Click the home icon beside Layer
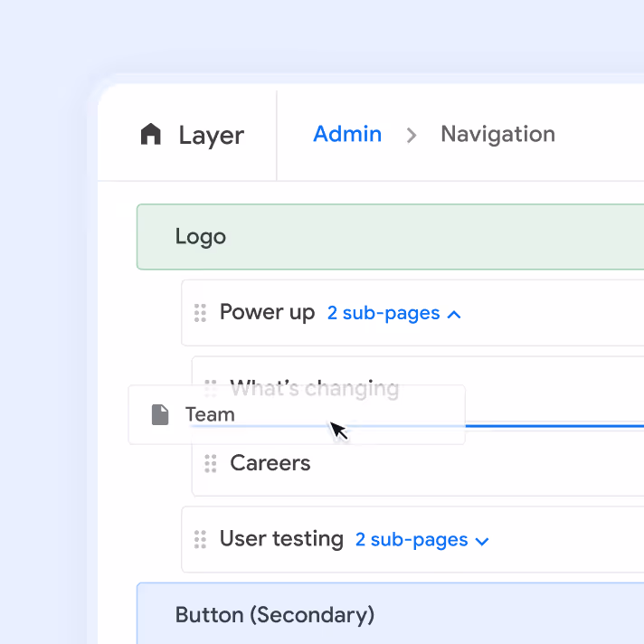 [151, 134]
